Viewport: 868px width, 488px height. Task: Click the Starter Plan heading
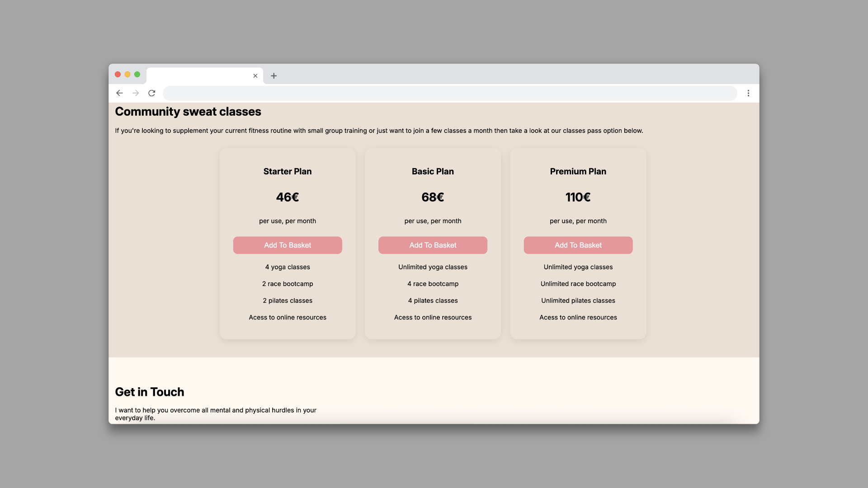288,172
